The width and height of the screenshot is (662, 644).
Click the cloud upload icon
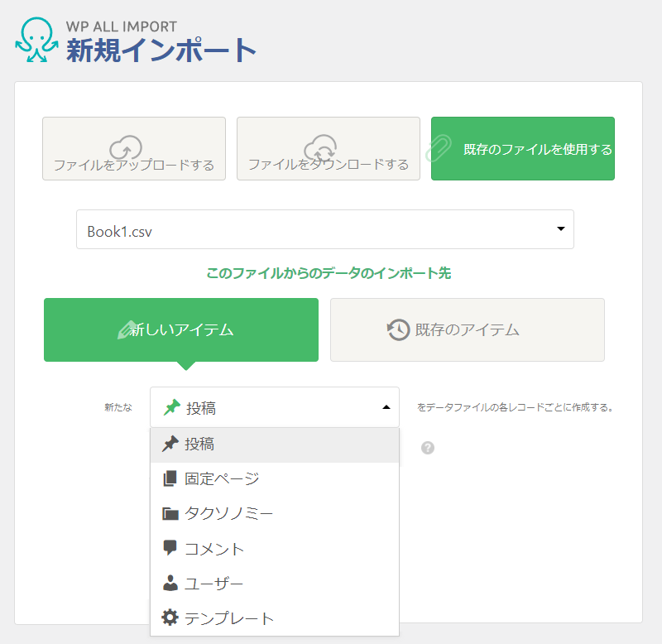click(x=126, y=147)
